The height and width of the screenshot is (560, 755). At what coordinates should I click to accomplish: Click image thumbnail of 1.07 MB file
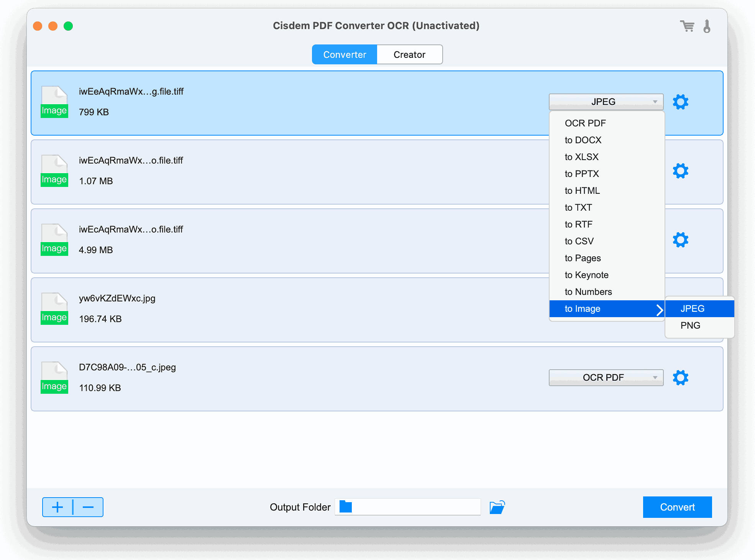pyautogui.click(x=54, y=171)
